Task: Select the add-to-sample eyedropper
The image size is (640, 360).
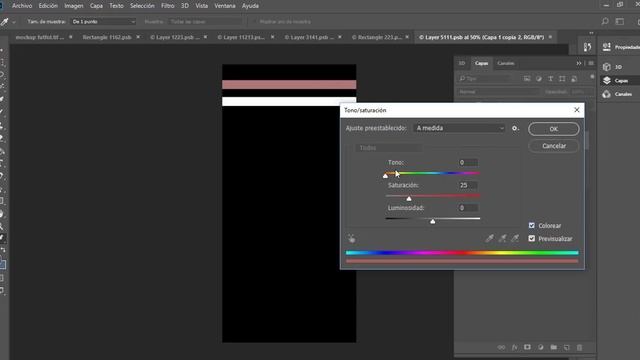Action: (502, 238)
